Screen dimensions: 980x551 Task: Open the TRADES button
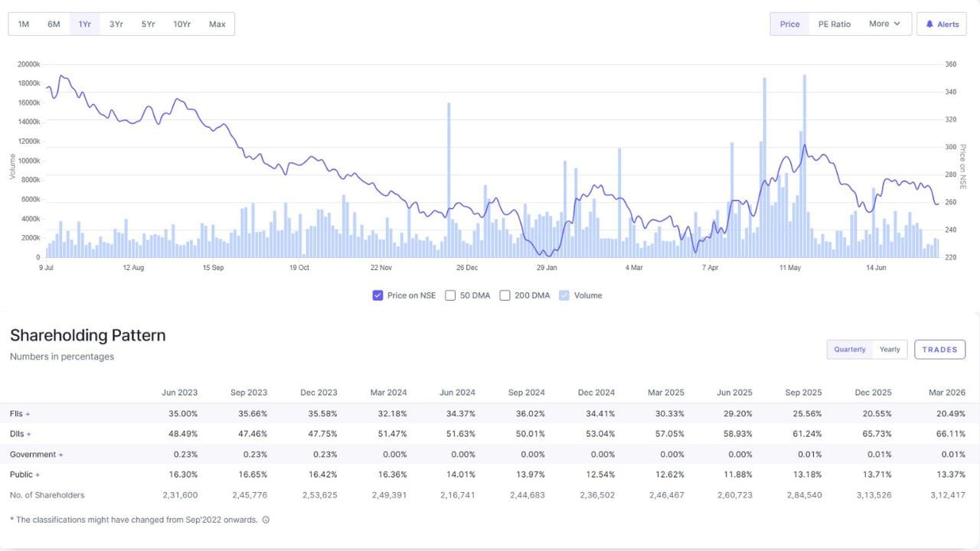[940, 350]
